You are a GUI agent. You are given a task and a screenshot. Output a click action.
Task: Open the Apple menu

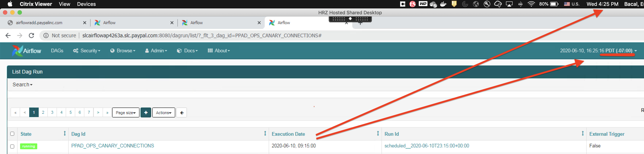coord(10,4)
